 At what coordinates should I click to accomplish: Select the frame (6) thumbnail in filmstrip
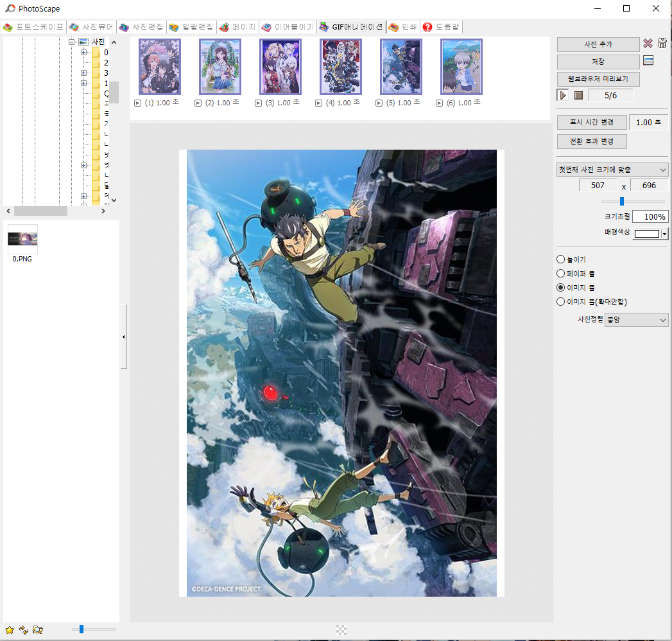click(x=461, y=67)
